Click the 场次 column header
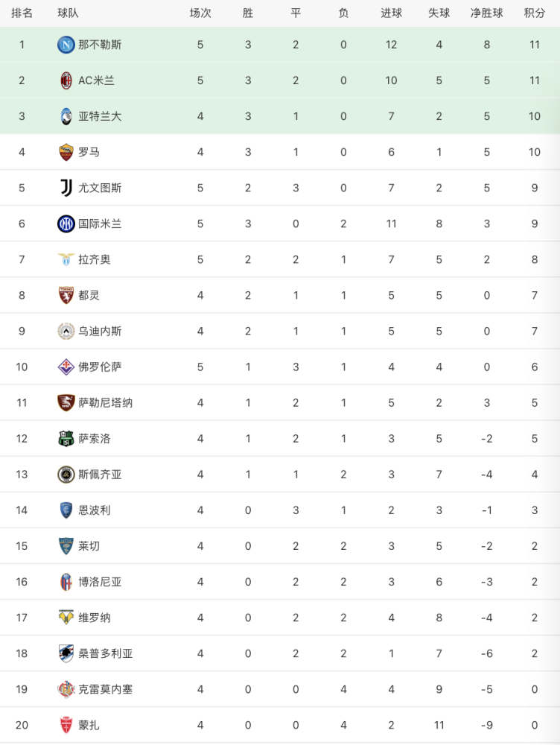 click(x=200, y=13)
